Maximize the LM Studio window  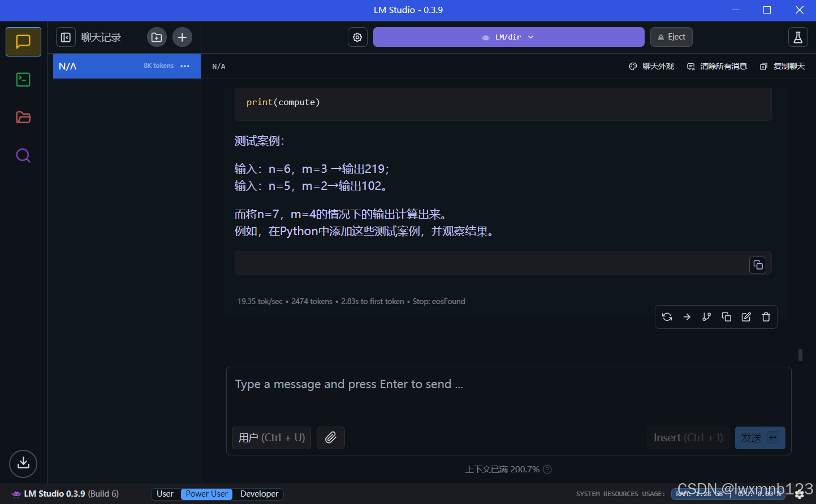[x=767, y=10]
